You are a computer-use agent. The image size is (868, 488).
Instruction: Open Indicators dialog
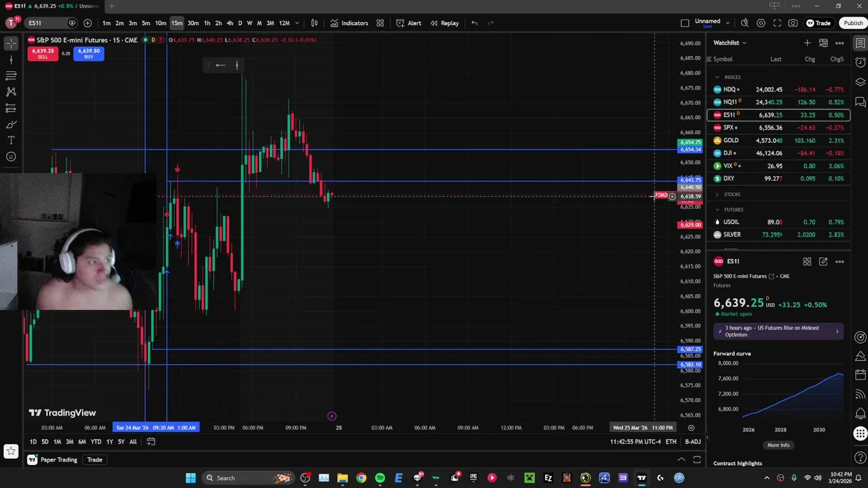[x=349, y=23]
